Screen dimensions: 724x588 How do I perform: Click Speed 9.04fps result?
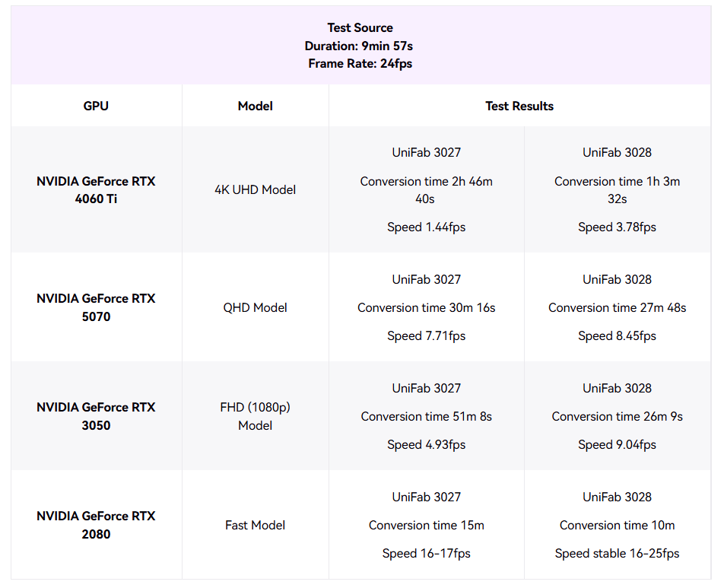(617, 444)
